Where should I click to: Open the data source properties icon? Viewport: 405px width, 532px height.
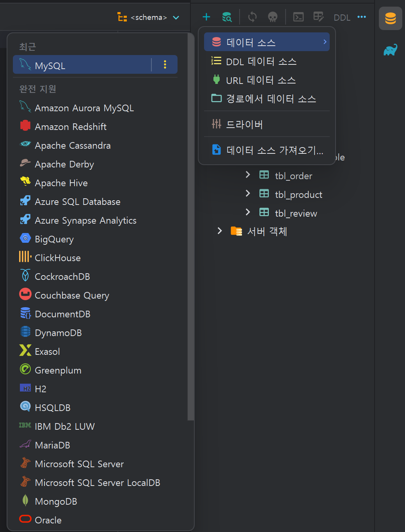(227, 17)
